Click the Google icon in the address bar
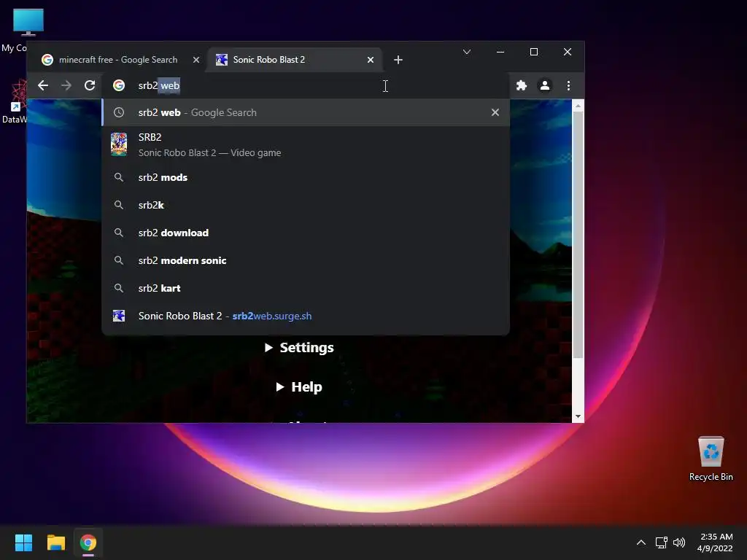The width and height of the screenshot is (747, 560). (x=119, y=85)
